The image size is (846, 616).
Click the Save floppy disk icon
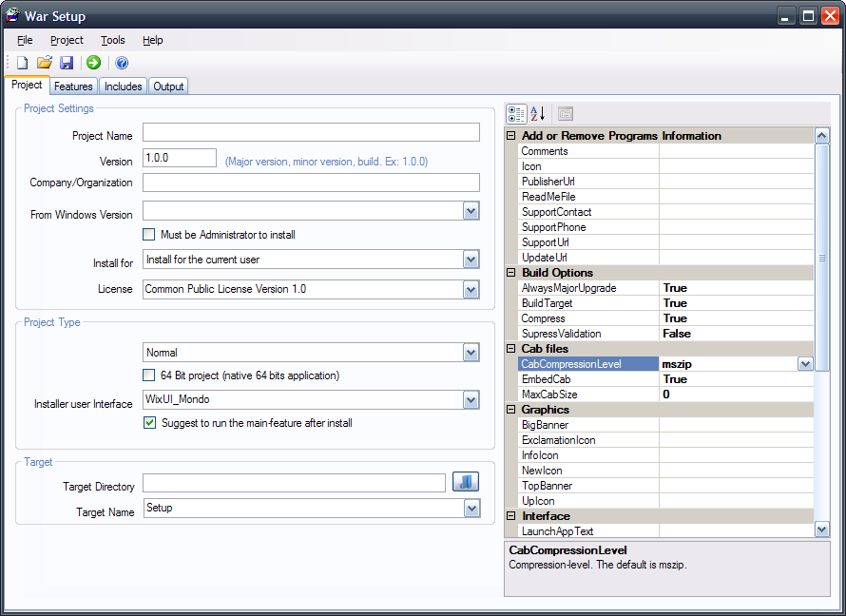click(67, 63)
